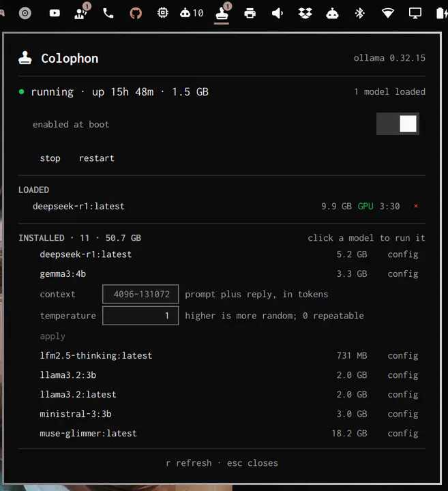The image size is (448, 491).
Task: Click the Colophon stamp logo in header
Action: pyautogui.click(x=25, y=58)
